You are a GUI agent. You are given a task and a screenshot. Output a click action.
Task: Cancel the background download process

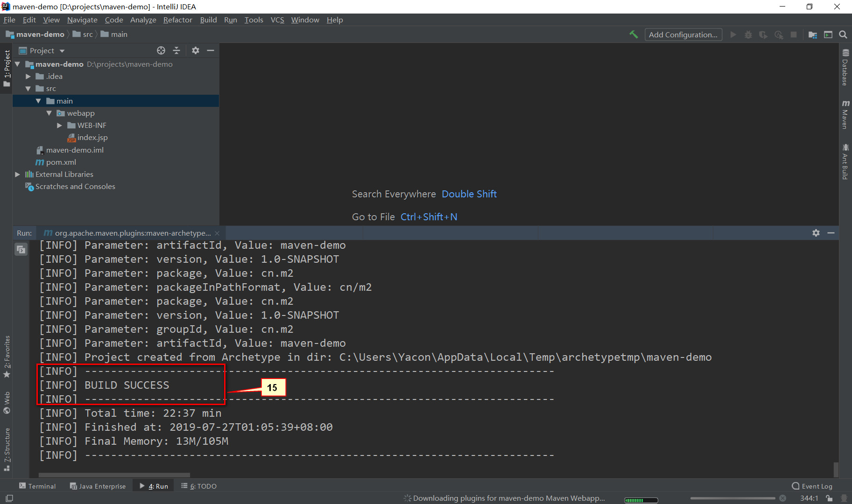783,498
